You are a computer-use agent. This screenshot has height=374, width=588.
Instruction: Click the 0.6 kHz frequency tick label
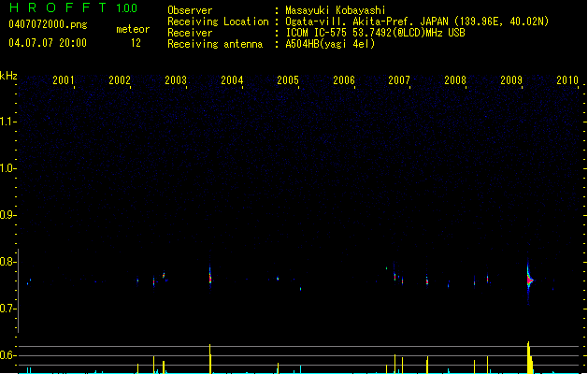(7, 355)
